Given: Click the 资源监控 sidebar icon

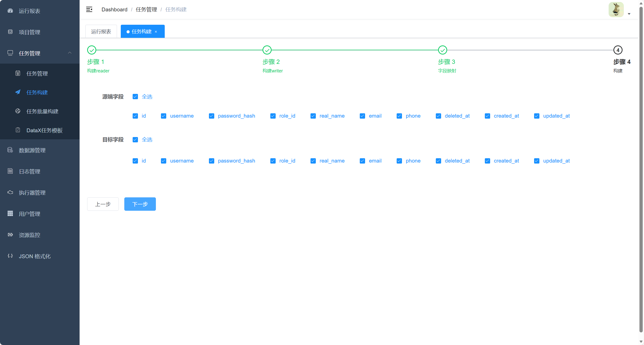Looking at the screenshot, I should point(10,235).
